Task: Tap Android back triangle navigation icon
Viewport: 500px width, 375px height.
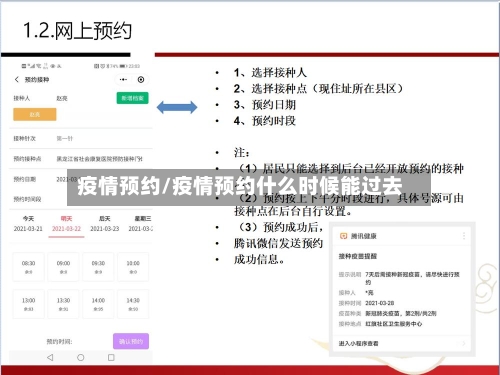Action: (50, 357)
